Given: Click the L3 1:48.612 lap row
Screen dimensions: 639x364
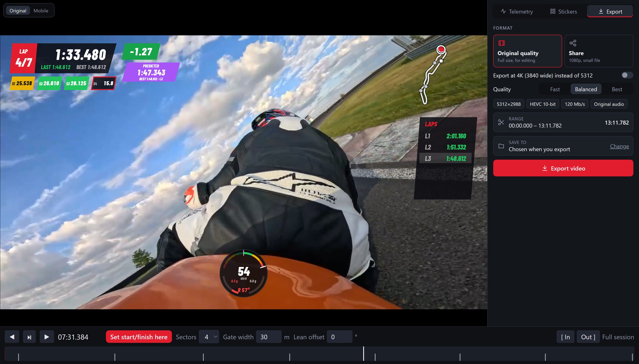Looking at the screenshot, I should (x=445, y=158).
